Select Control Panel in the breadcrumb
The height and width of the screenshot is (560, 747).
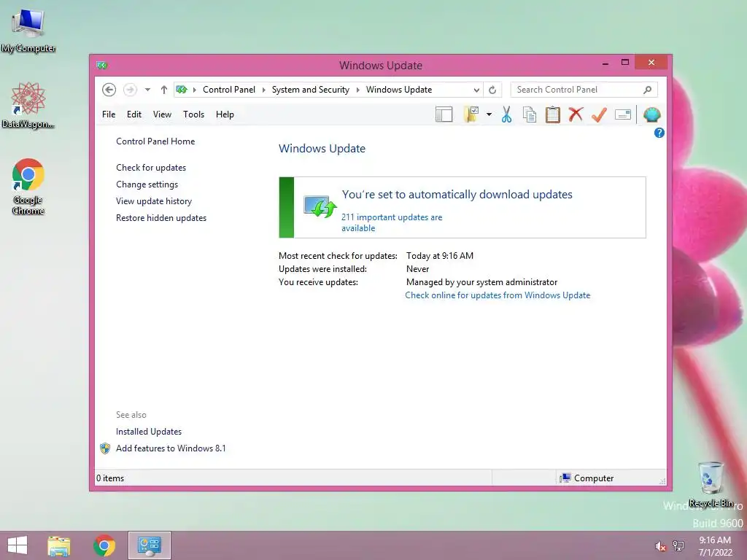tap(229, 90)
